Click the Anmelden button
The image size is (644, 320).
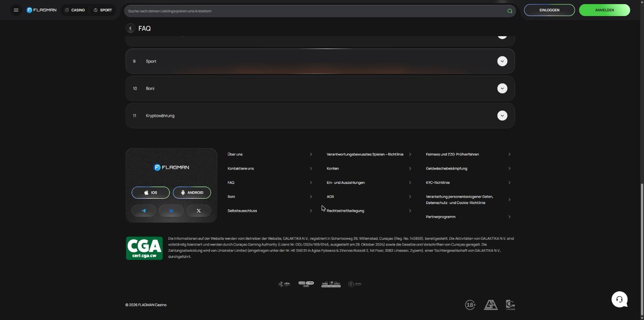pos(604,10)
